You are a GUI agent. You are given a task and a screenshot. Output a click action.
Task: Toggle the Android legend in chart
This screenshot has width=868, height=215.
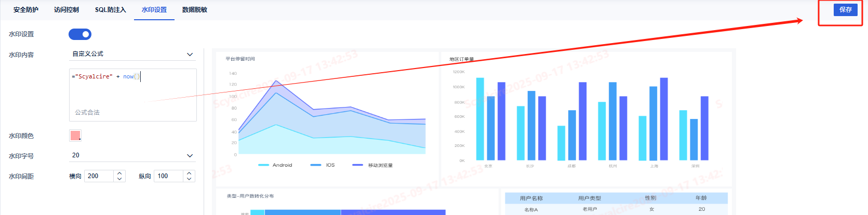coord(276,165)
